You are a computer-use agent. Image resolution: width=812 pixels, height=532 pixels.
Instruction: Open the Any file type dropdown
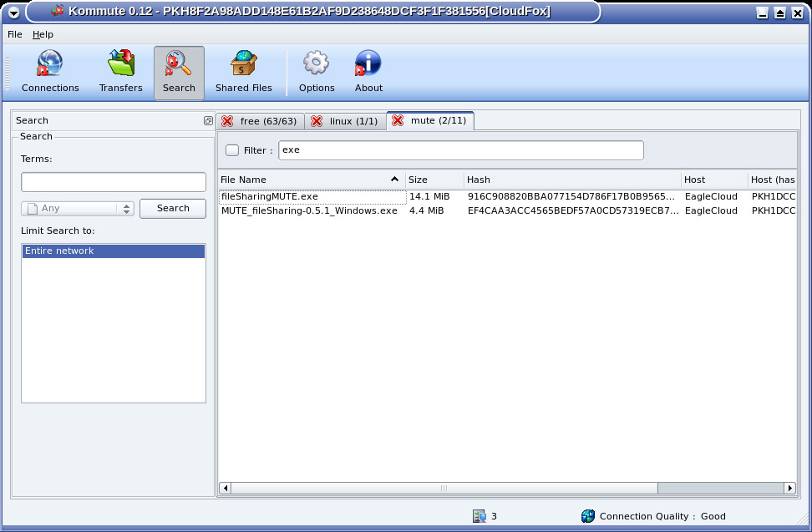point(78,209)
